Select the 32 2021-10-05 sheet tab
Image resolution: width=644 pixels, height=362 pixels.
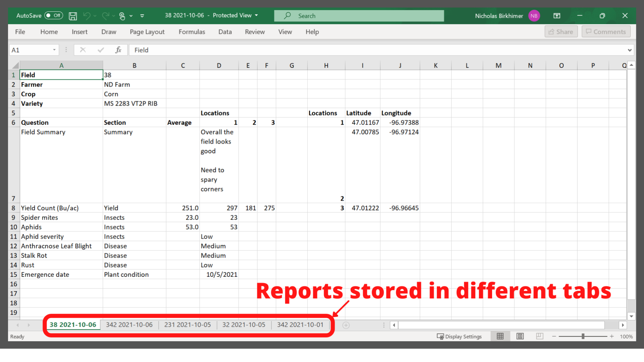pos(244,325)
